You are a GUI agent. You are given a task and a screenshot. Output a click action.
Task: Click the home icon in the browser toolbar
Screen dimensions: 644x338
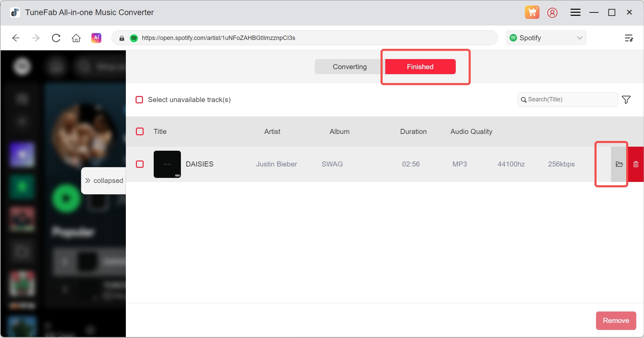click(76, 38)
